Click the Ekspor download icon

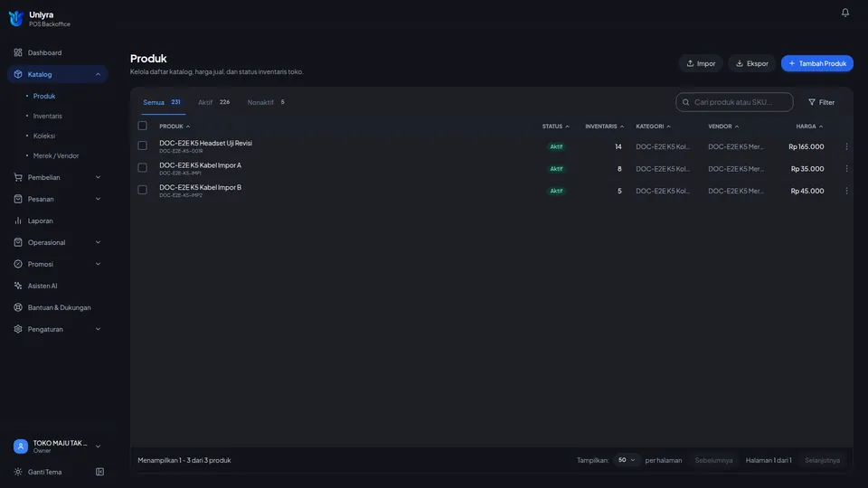[739, 63]
